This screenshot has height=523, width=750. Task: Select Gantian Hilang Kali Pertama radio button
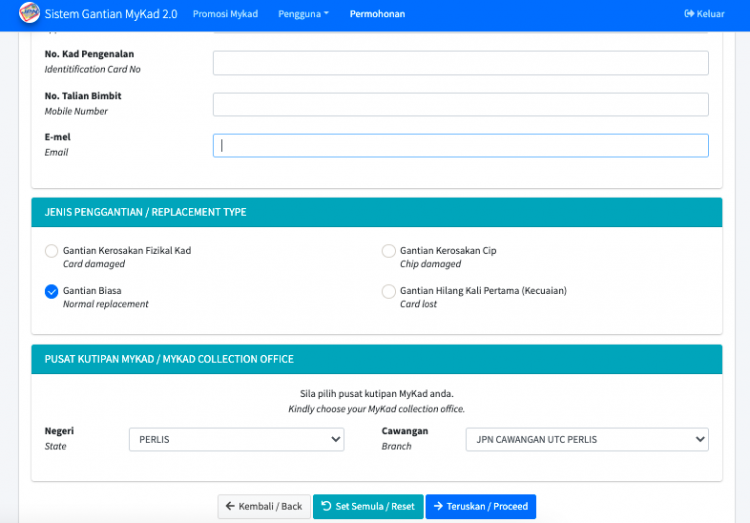[388, 291]
